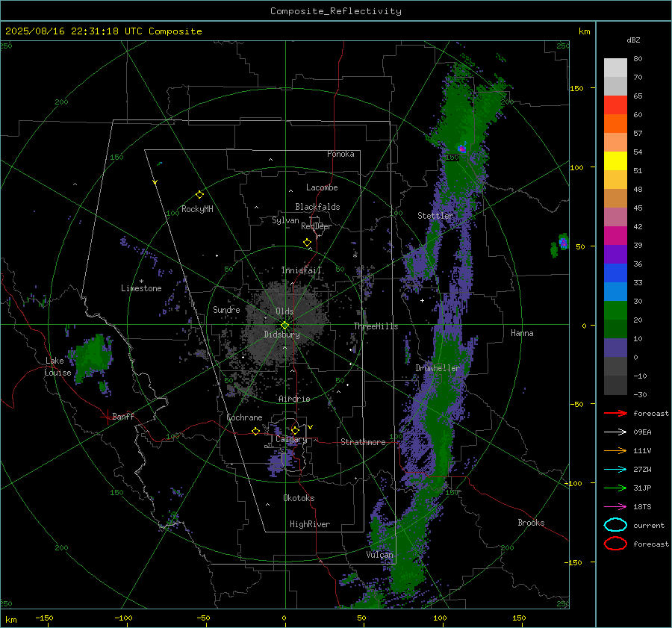Pick the red 60-65 dBZ color swatch
The width and height of the screenshot is (672, 628).
(x=615, y=105)
